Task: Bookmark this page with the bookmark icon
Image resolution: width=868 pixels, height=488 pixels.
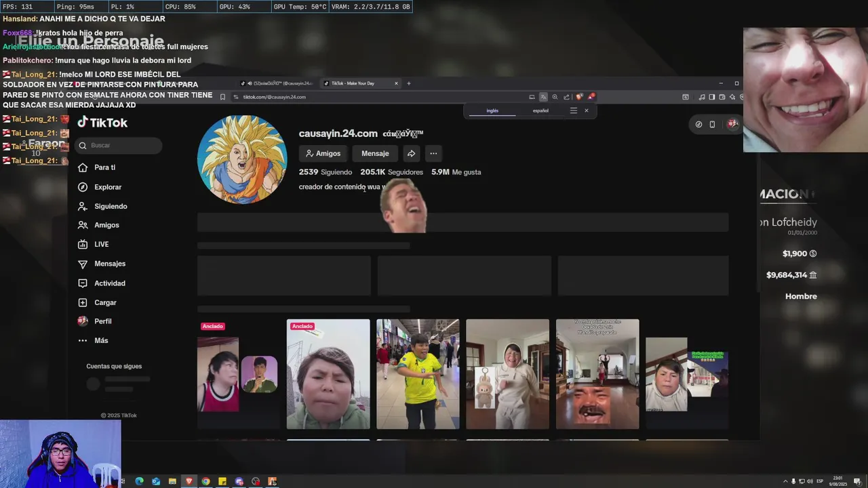Action: [222, 97]
